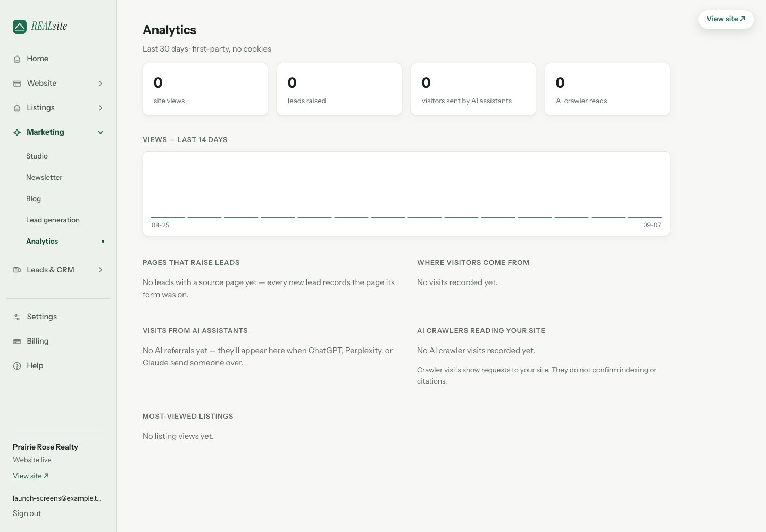The height and width of the screenshot is (532, 766).
Task: Click the top-right View site button
Action: click(x=726, y=19)
